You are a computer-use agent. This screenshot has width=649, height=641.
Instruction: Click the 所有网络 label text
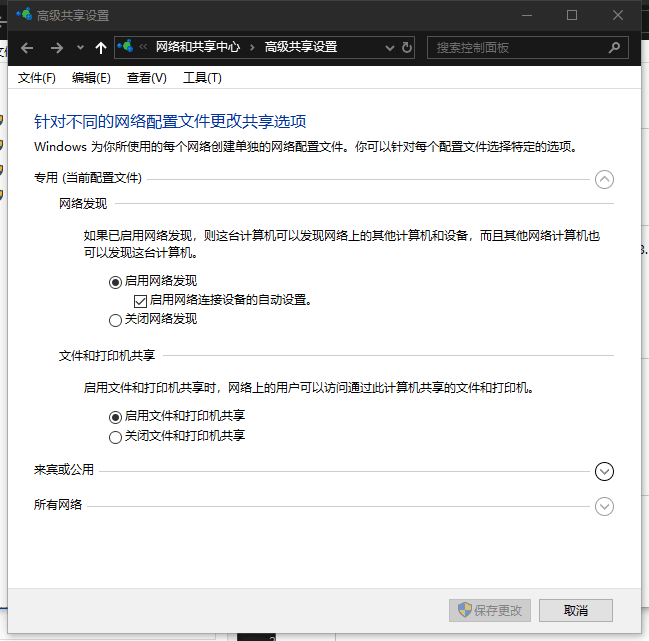pos(58,505)
